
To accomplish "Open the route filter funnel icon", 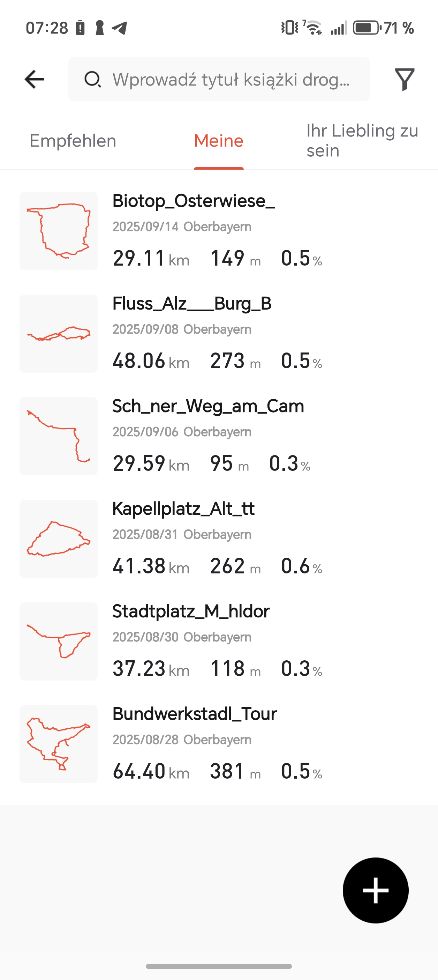I will pos(404,79).
